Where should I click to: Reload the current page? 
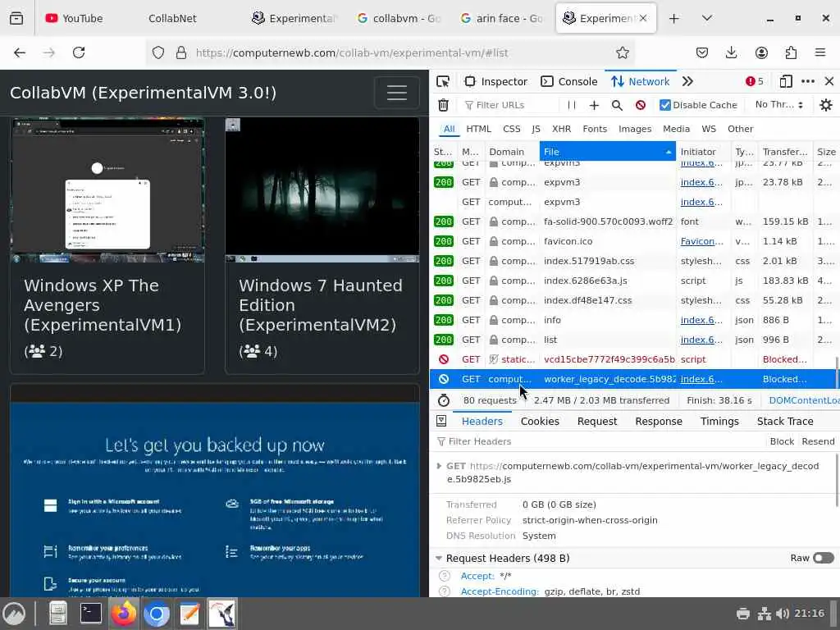coord(79,52)
